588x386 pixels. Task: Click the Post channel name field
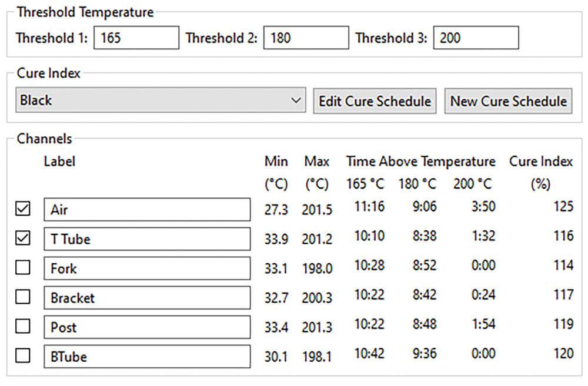pos(147,327)
